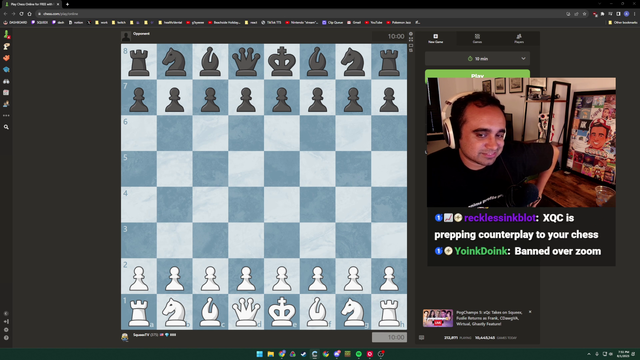Viewport: 640px width, 360px height.
Task: Open the News icon in chess.com sidebar
Action: (x=6, y=93)
